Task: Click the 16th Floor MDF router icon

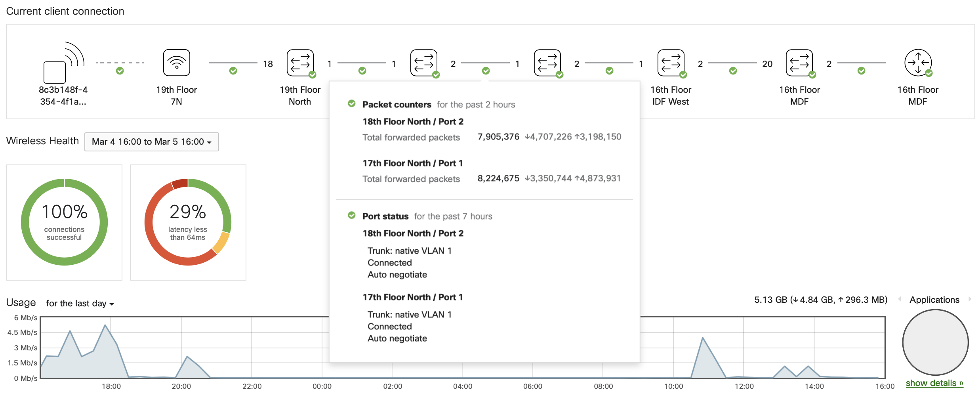Action: (918, 63)
